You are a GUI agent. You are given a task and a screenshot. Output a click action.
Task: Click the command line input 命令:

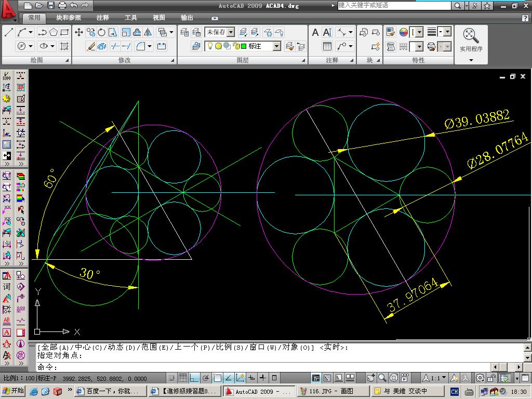point(263,367)
